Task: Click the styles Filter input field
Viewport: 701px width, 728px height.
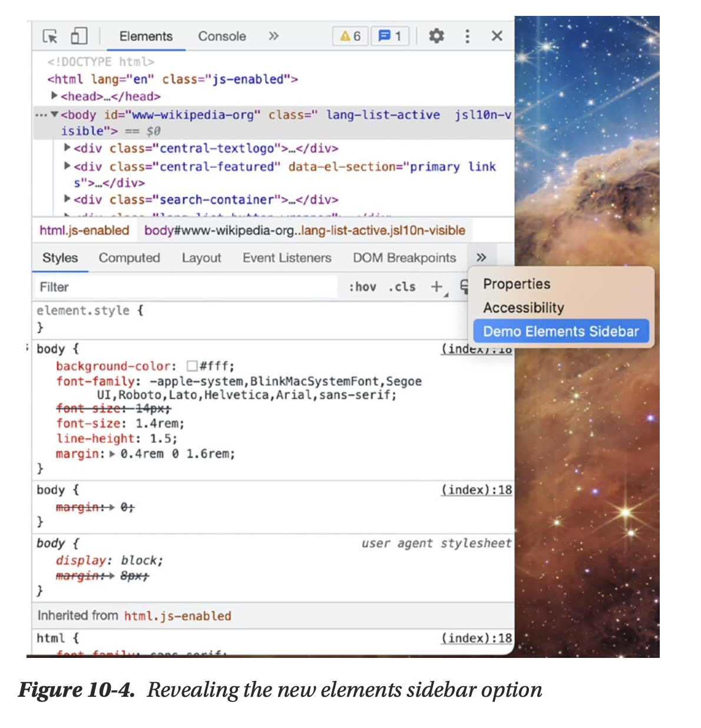Action: click(x=183, y=287)
